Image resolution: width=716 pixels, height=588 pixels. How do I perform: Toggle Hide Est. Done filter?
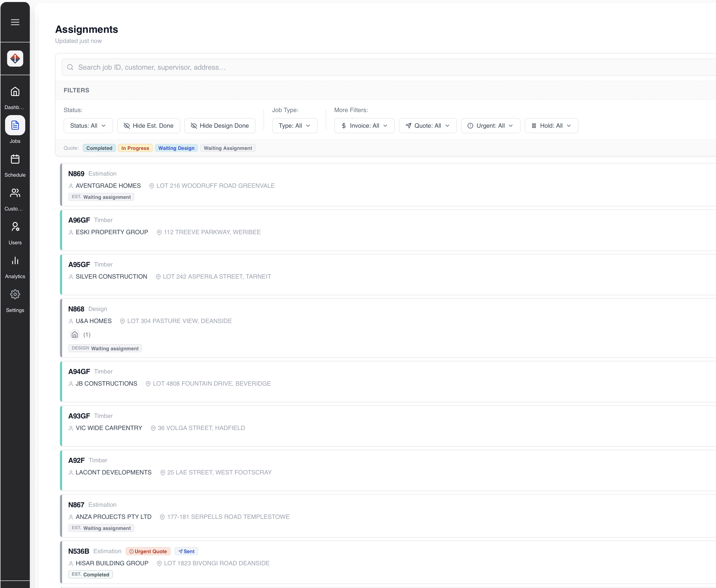148,126
